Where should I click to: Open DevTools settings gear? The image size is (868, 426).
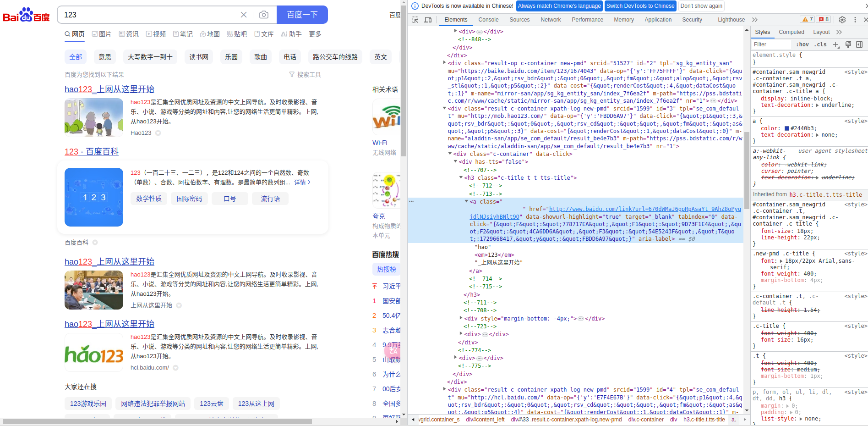pos(842,20)
